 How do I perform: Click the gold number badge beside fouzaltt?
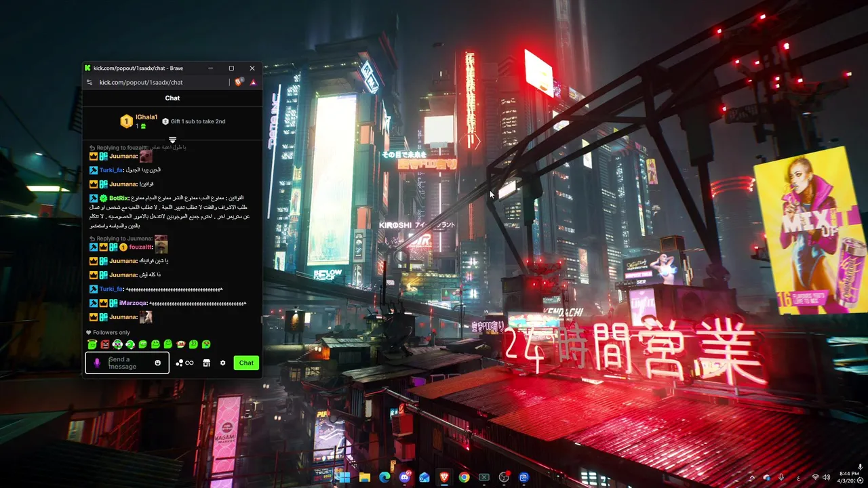pyautogui.click(x=123, y=247)
